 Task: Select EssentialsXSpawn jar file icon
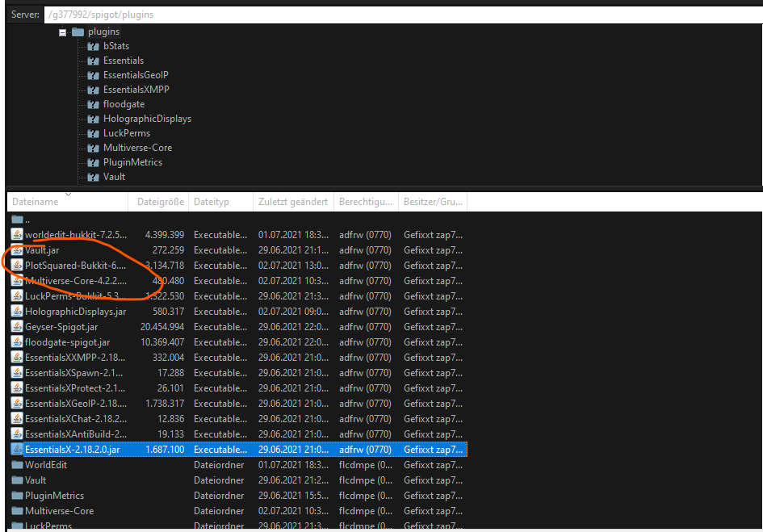tap(17, 373)
